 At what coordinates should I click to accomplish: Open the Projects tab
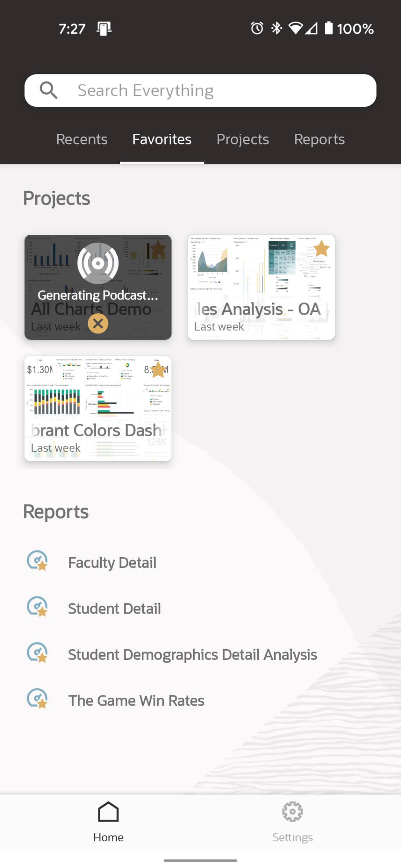coord(243,139)
